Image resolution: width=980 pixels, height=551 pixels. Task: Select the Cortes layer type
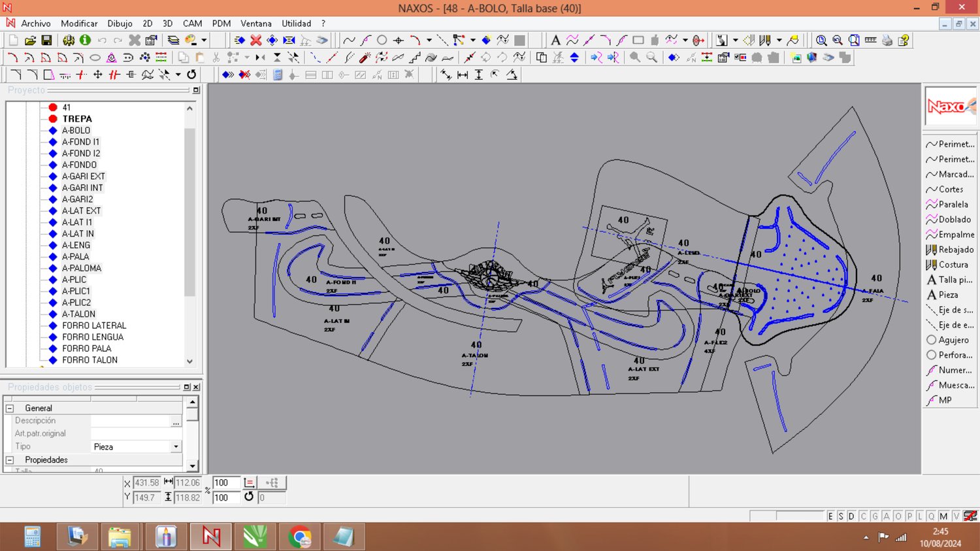click(950, 190)
